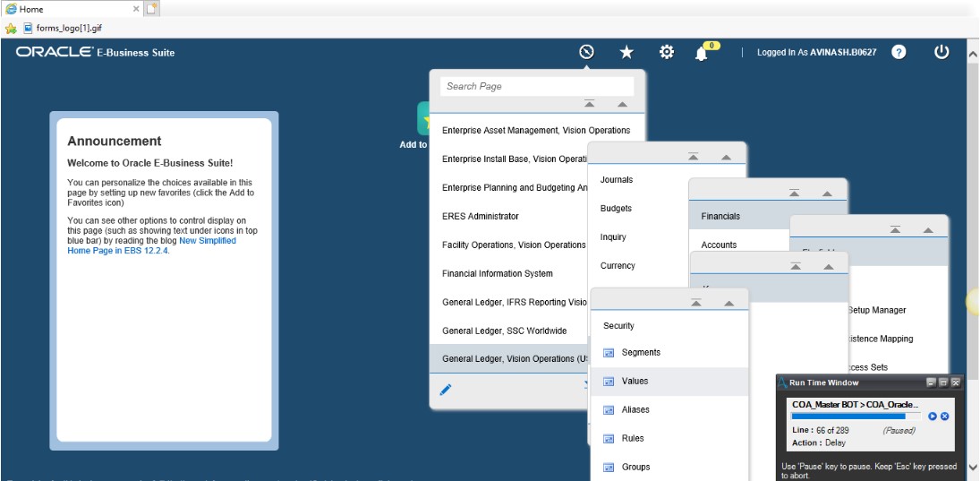Click the form icon beside Segments
The height and width of the screenshot is (481, 980).
[x=609, y=353]
